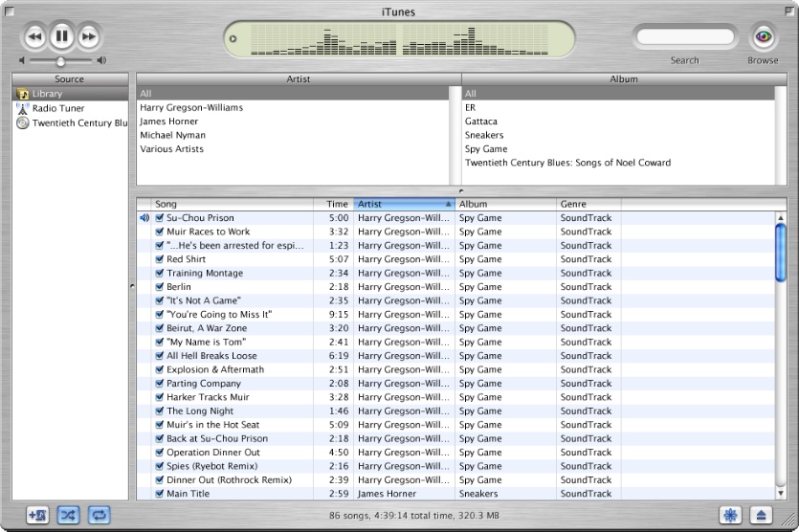Skip back using the rewind button
799x532 pixels.
tap(34, 37)
